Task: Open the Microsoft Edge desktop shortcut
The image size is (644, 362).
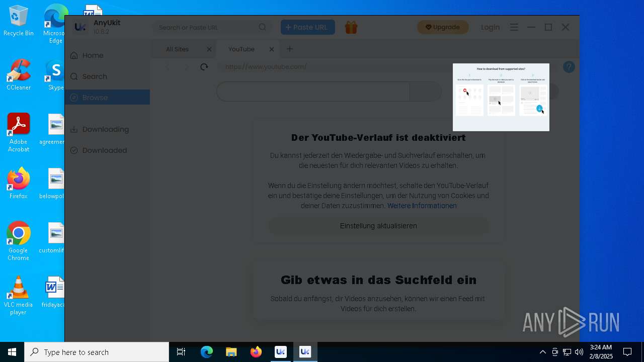Action: click(x=54, y=24)
